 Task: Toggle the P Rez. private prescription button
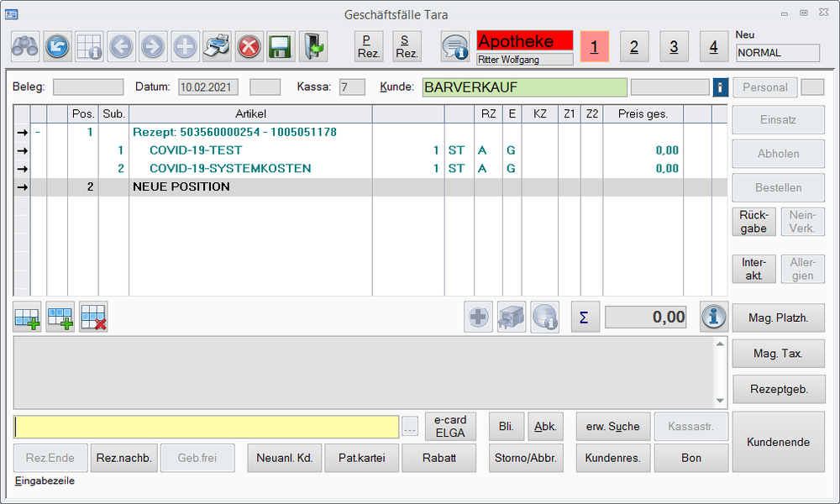[368, 46]
